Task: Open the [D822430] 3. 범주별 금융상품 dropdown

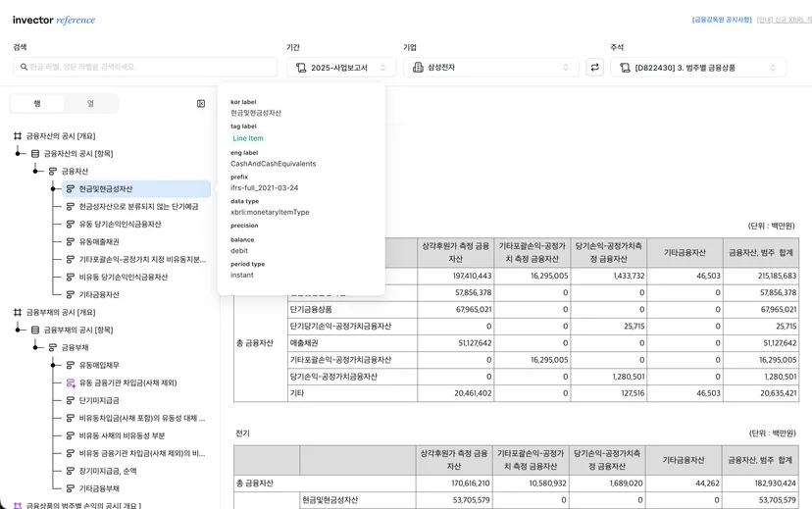Action: [698, 68]
